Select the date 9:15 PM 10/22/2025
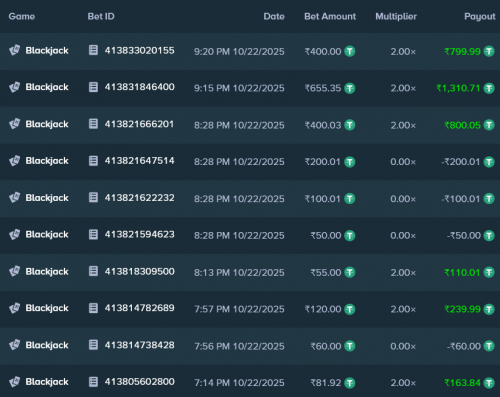The height and width of the screenshot is (397, 500). pyautogui.click(x=239, y=88)
